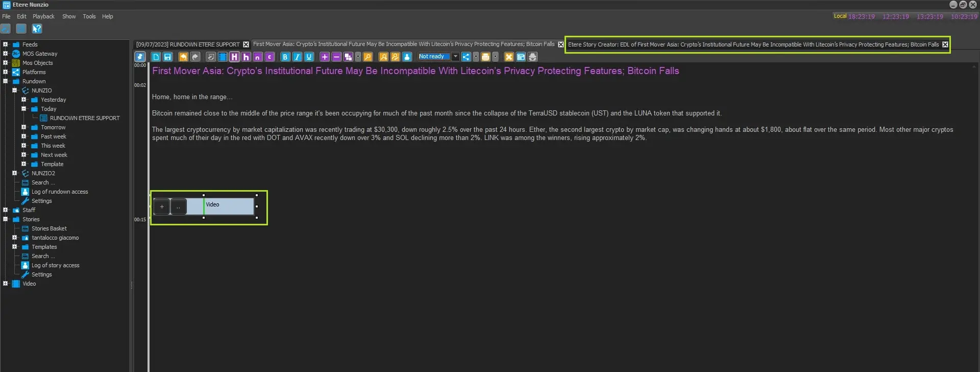This screenshot has width=980, height=372.
Task: Click the orange Undo arrow icon
Action: [183, 57]
